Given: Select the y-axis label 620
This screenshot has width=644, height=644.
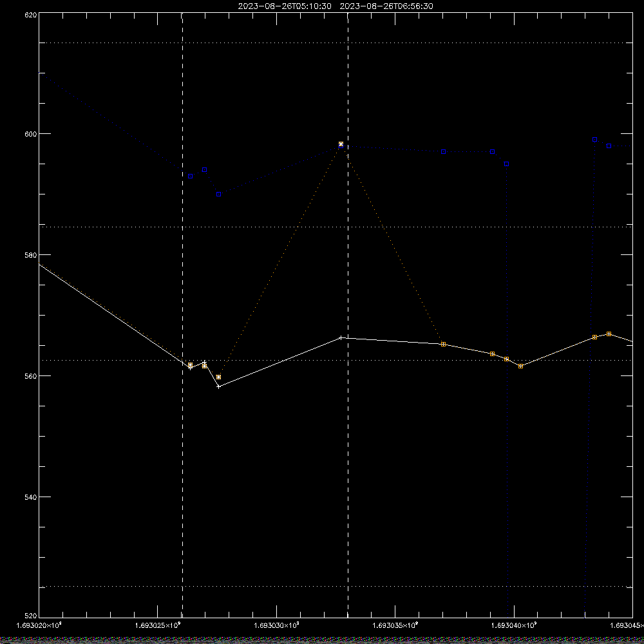Looking at the screenshot, I should 31,14.
